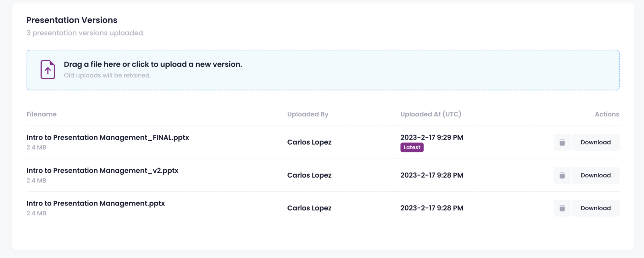Download Intro to Presentation Management.pptx

click(596, 208)
